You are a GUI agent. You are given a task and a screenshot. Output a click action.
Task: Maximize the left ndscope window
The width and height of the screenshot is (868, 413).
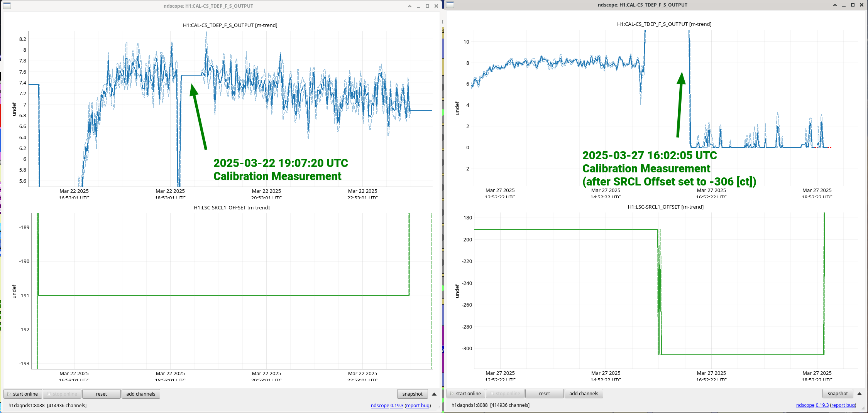click(x=427, y=6)
